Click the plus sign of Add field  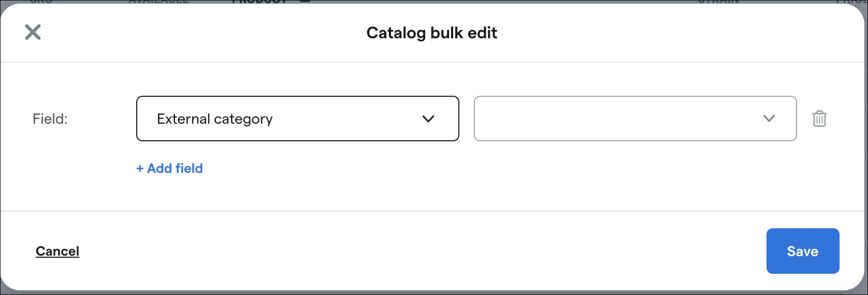[140, 168]
